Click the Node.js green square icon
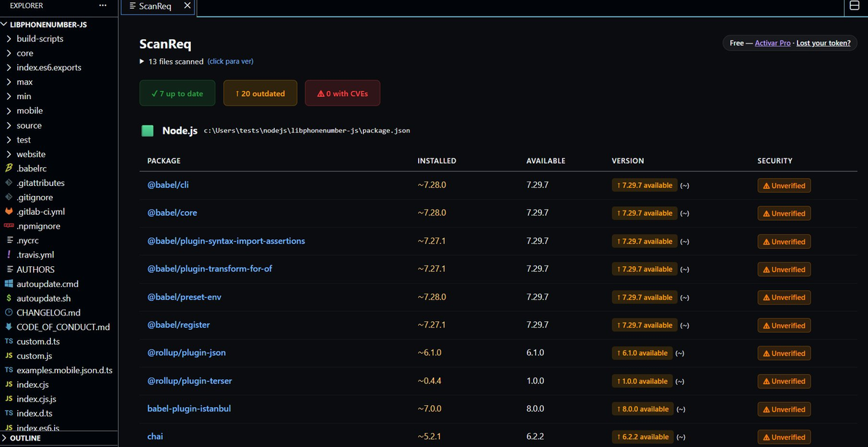This screenshot has width=868, height=447. tap(148, 131)
